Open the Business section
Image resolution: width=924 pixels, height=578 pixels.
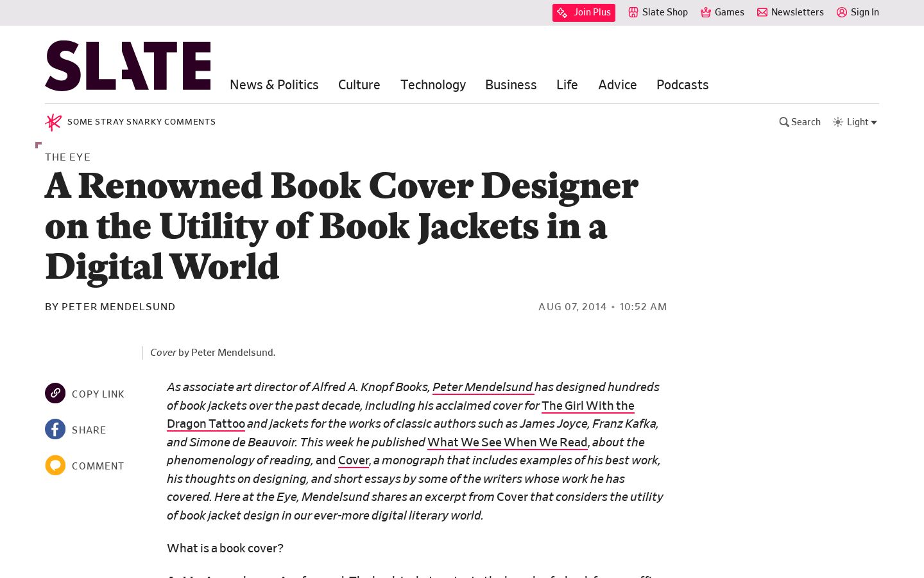511,85
